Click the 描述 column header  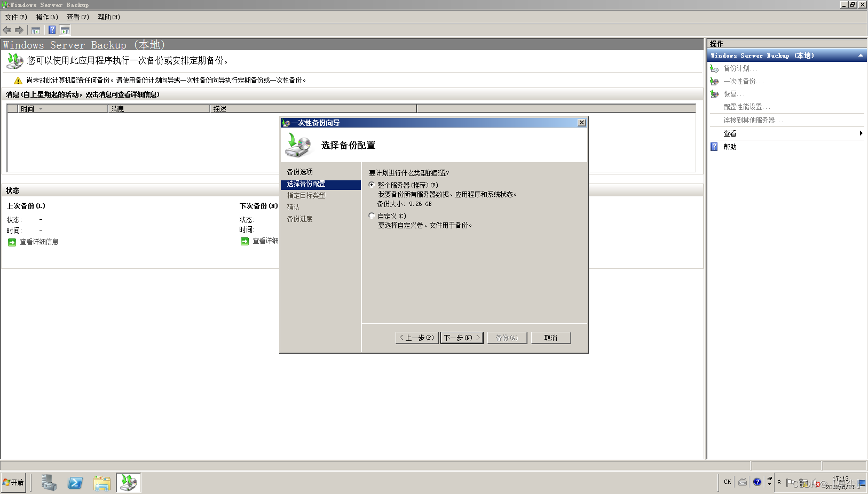313,109
